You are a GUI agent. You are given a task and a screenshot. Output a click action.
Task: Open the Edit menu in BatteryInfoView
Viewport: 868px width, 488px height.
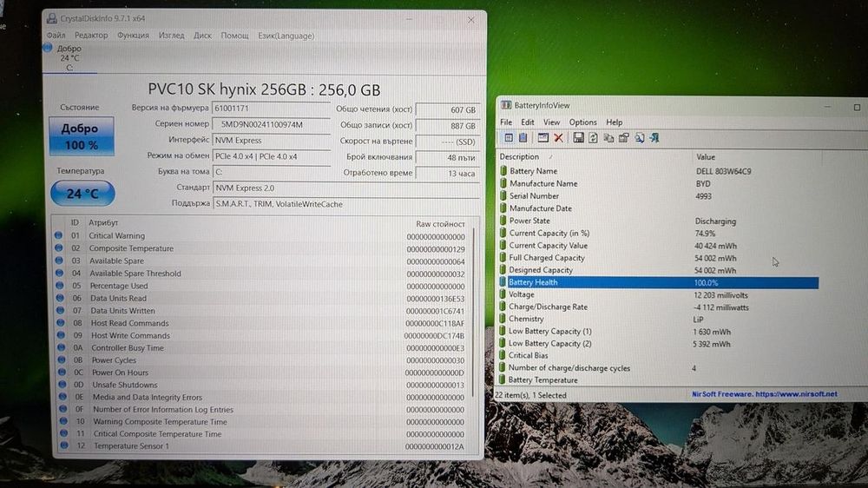tap(528, 122)
